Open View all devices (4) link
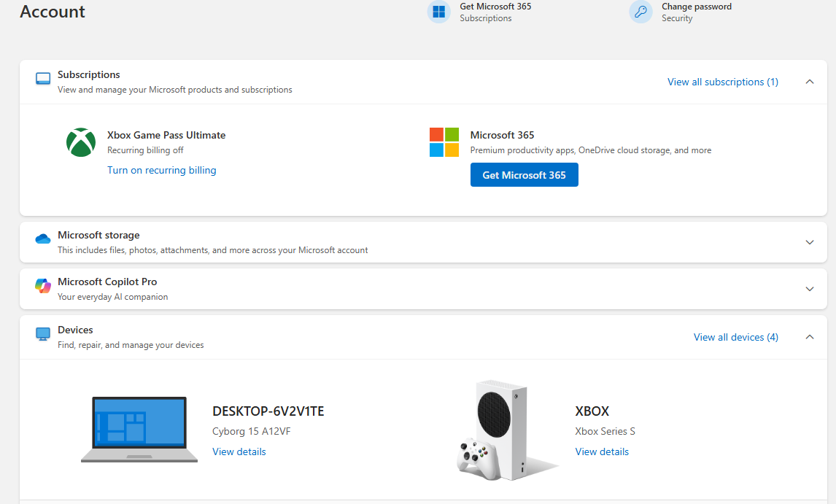836x504 pixels. [x=736, y=337]
